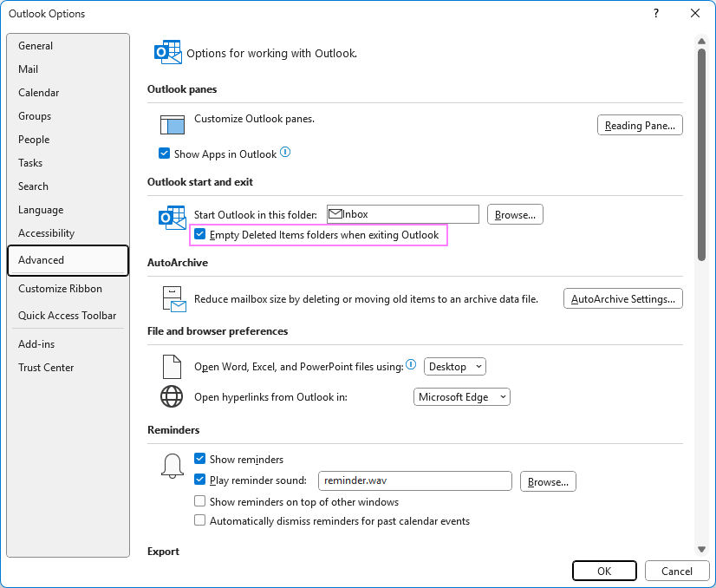Click the Export section heading
The height and width of the screenshot is (588, 716).
pyautogui.click(x=163, y=552)
